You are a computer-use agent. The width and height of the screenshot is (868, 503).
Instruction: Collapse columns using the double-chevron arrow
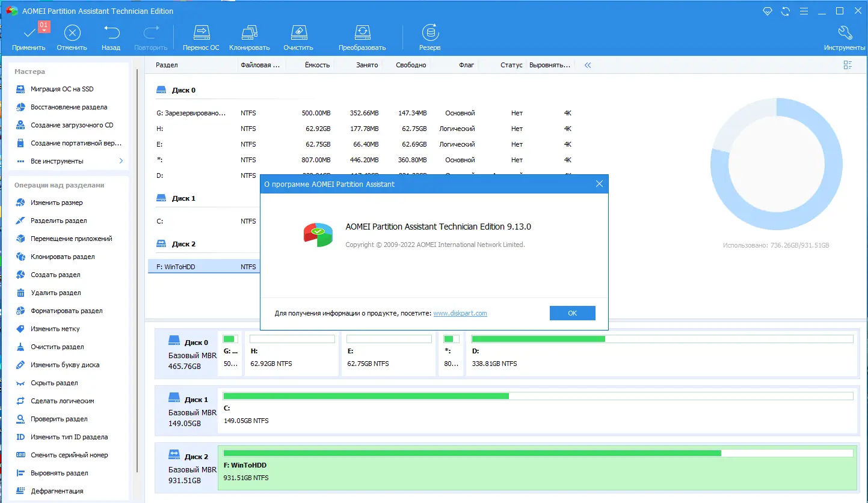pyautogui.click(x=587, y=64)
